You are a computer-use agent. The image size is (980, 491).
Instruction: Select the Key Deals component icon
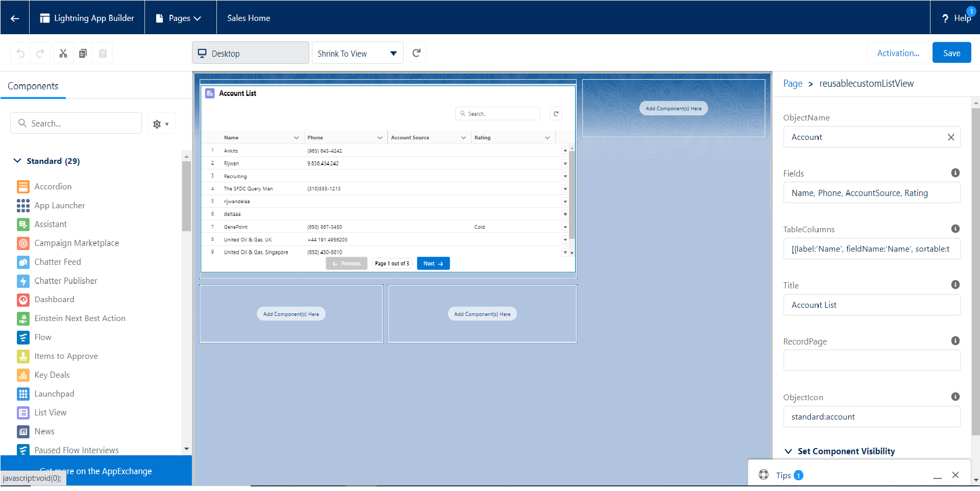tap(23, 375)
